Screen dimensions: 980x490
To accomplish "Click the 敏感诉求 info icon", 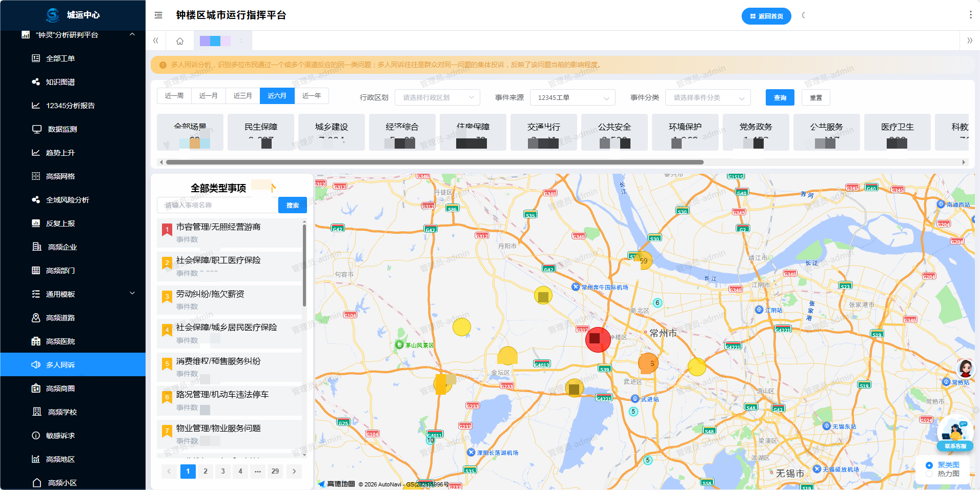I will [36, 436].
